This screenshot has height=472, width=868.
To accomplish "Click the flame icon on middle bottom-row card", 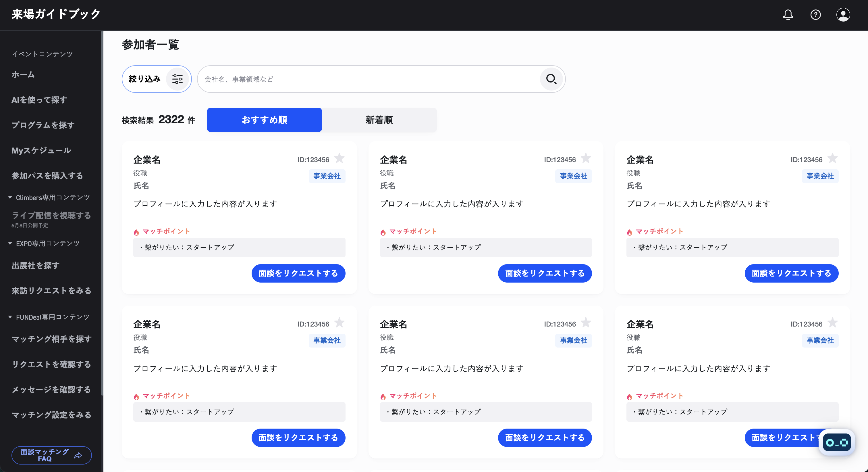I will click(x=383, y=396).
